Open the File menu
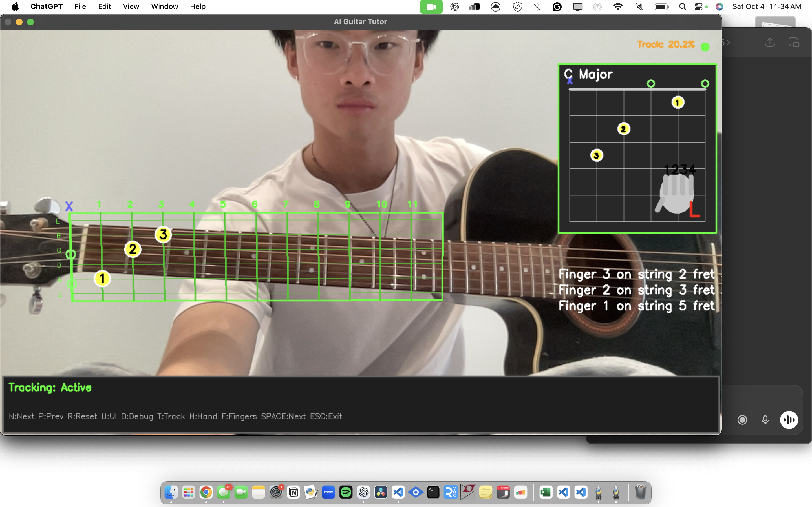Screen dimensions: 812x507 (x=80, y=7)
